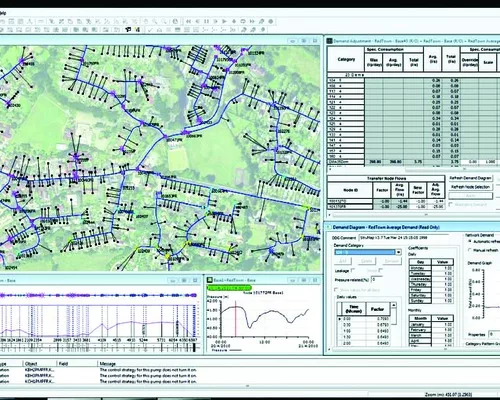
Task: Click the green icon in pressure graph title
Action: [x=210, y=280]
